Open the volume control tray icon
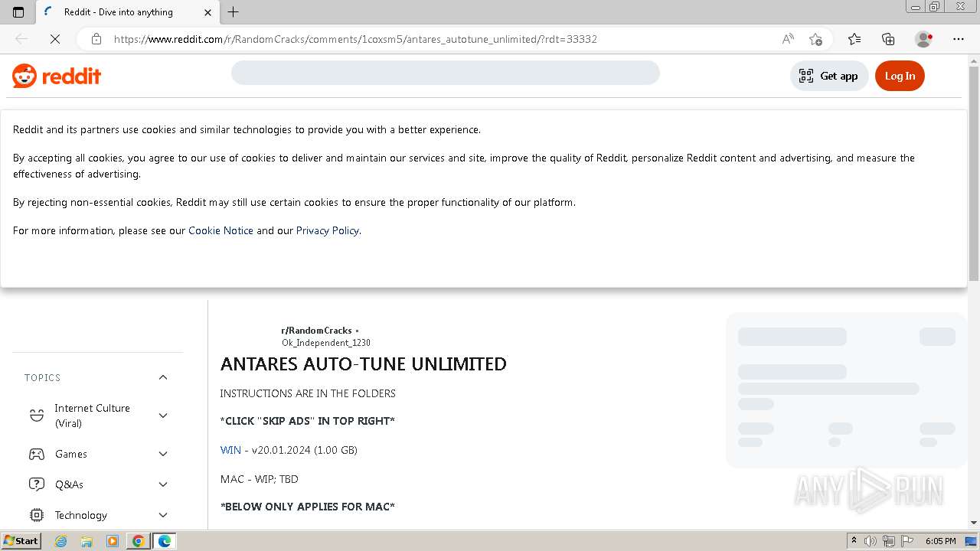Viewport: 980px width, 551px height. [871, 541]
